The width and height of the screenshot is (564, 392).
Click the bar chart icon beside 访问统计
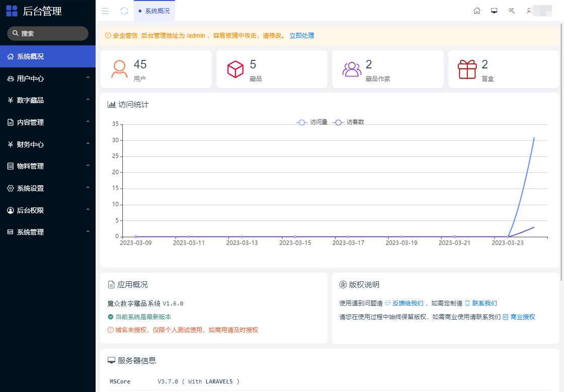[112, 105]
